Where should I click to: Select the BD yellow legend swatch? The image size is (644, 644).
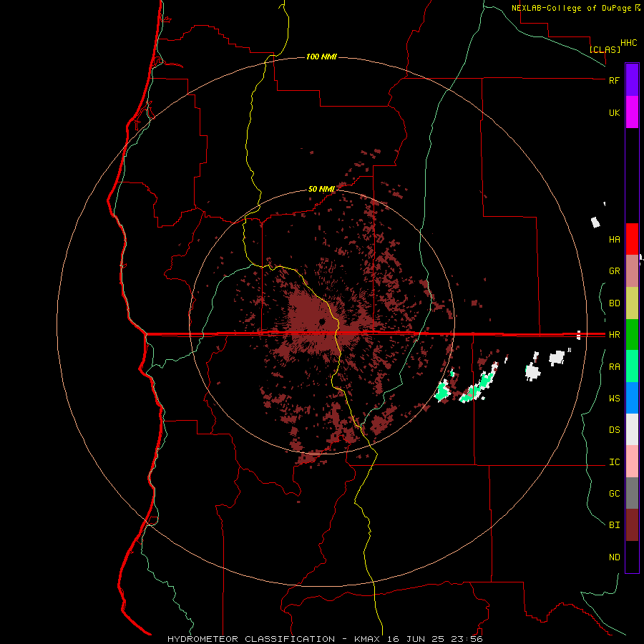click(x=632, y=303)
